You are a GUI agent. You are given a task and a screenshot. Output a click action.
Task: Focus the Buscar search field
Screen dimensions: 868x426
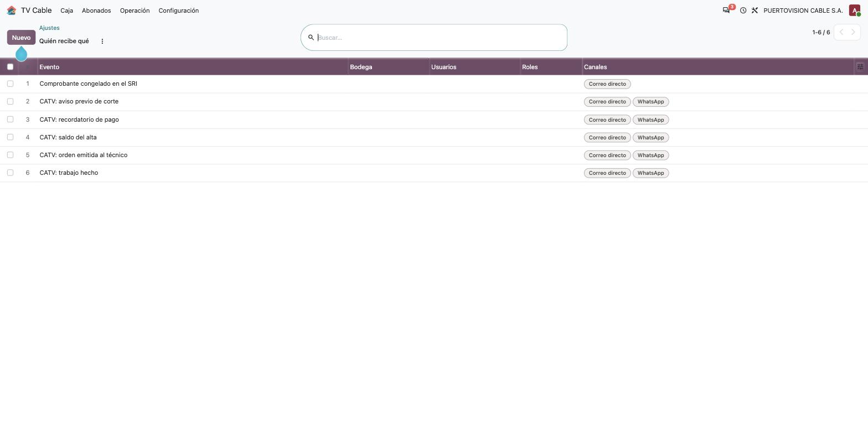pos(440,38)
